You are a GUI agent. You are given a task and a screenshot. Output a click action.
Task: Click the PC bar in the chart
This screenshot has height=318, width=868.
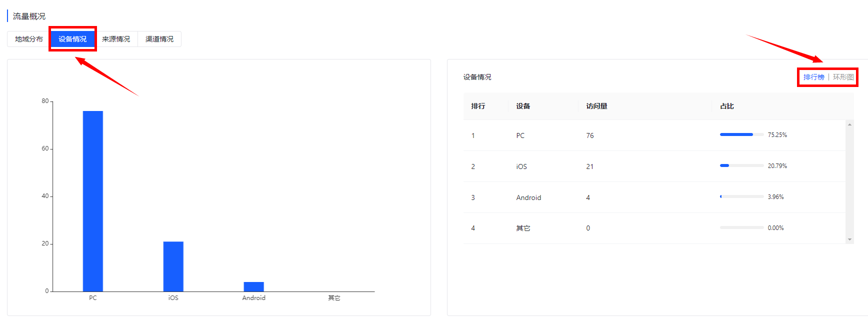(x=93, y=201)
